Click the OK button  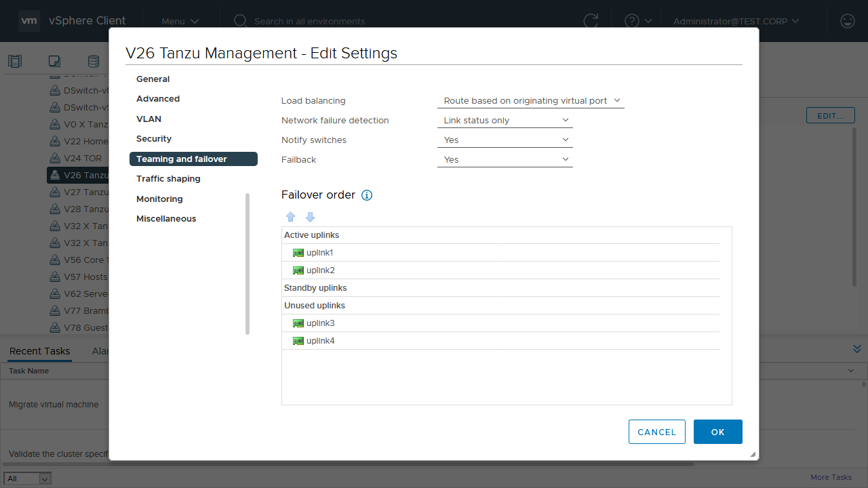point(718,432)
